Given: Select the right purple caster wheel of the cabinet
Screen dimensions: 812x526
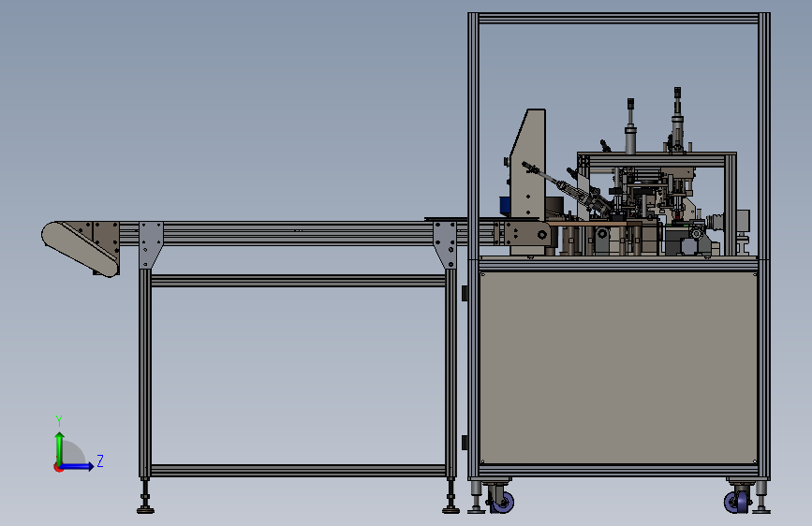Looking at the screenshot, I should (x=737, y=501).
